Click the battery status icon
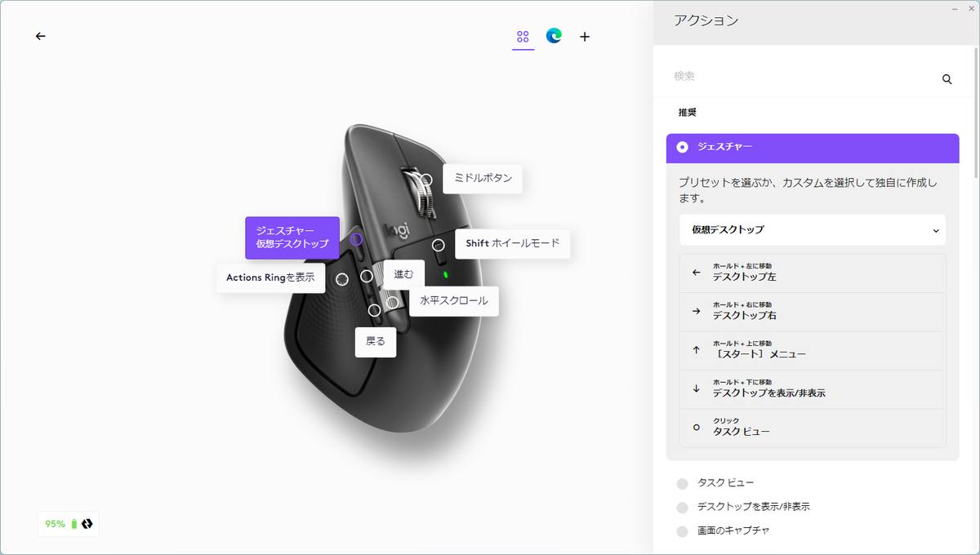 (x=74, y=524)
